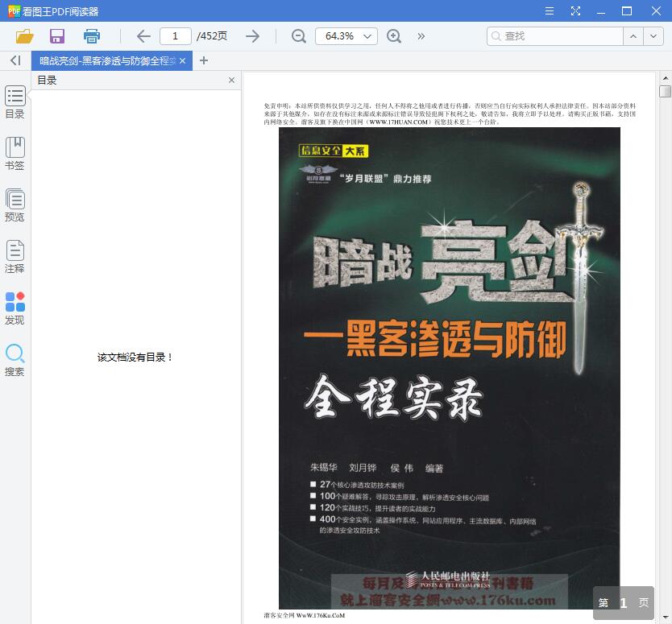Open the 预览 thumbnails sidebar

click(x=15, y=205)
